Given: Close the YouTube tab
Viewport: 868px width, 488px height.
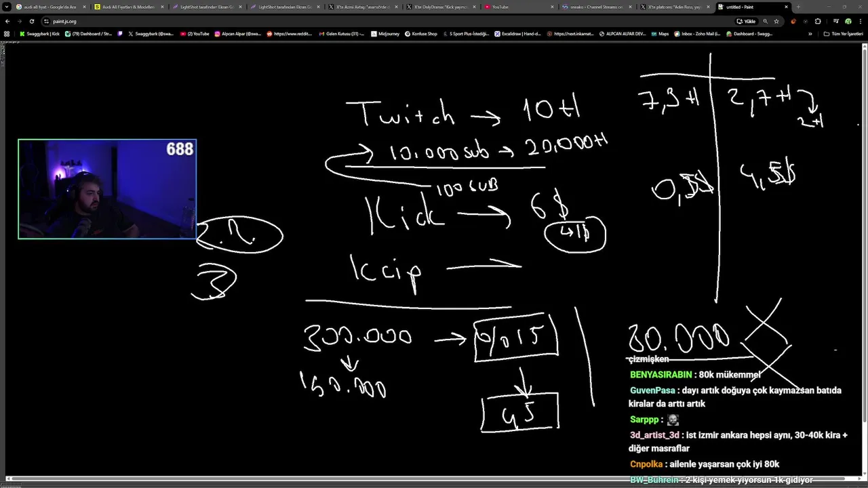Looking at the screenshot, I should [x=552, y=7].
